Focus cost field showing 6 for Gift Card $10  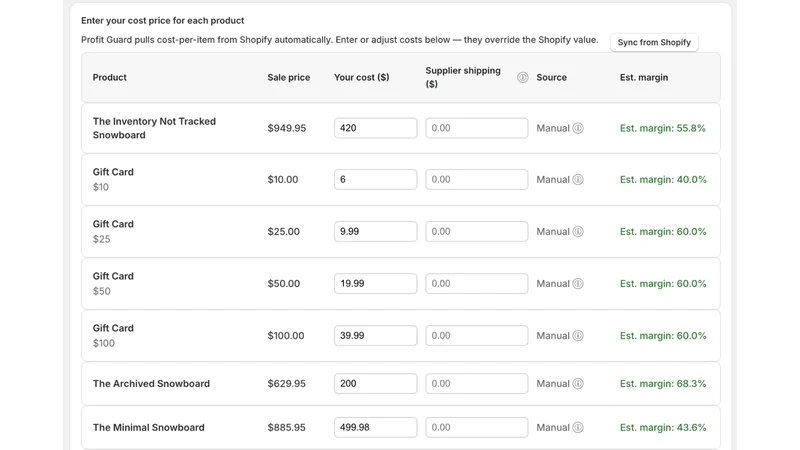[376, 180]
